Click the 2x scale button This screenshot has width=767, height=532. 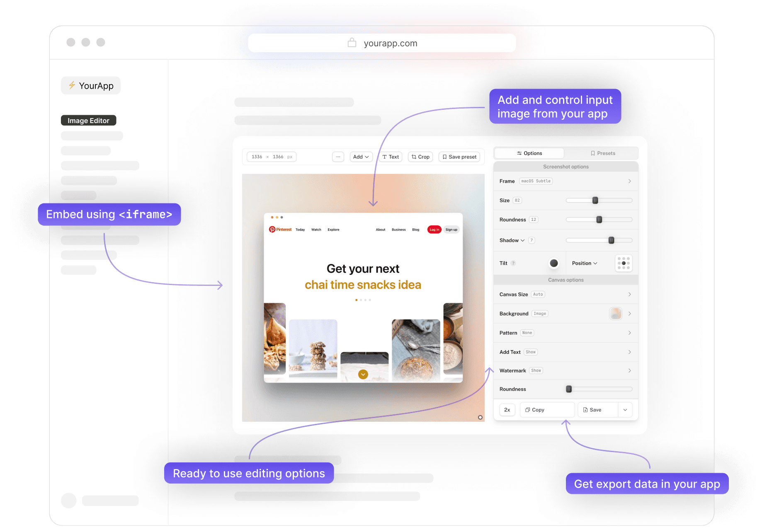(x=507, y=410)
